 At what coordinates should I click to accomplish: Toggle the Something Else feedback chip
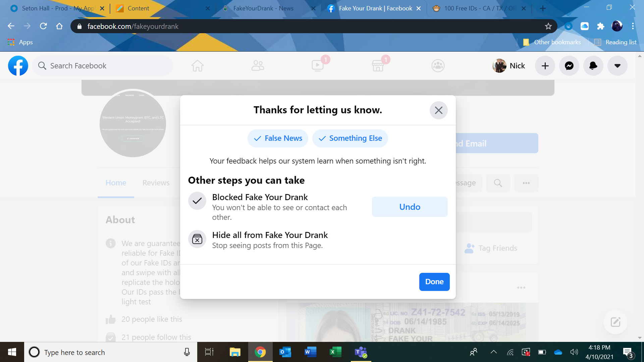(x=350, y=138)
